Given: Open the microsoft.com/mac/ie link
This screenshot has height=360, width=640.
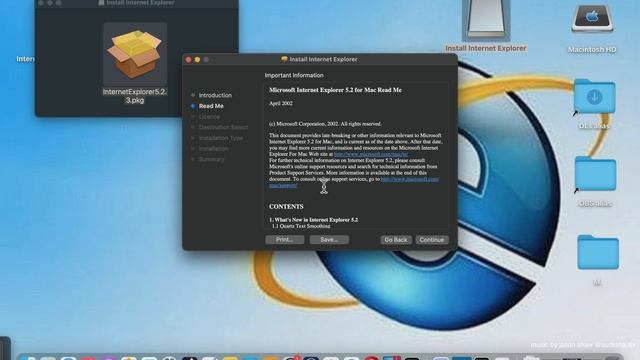Looking at the screenshot, I should (x=371, y=154).
